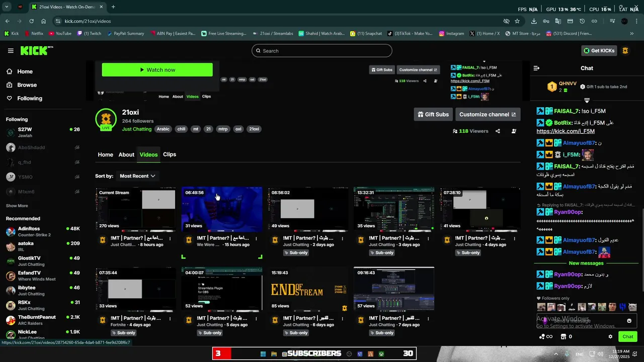Expand Show More in Following list
644x362 pixels.
pyautogui.click(x=17, y=206)
